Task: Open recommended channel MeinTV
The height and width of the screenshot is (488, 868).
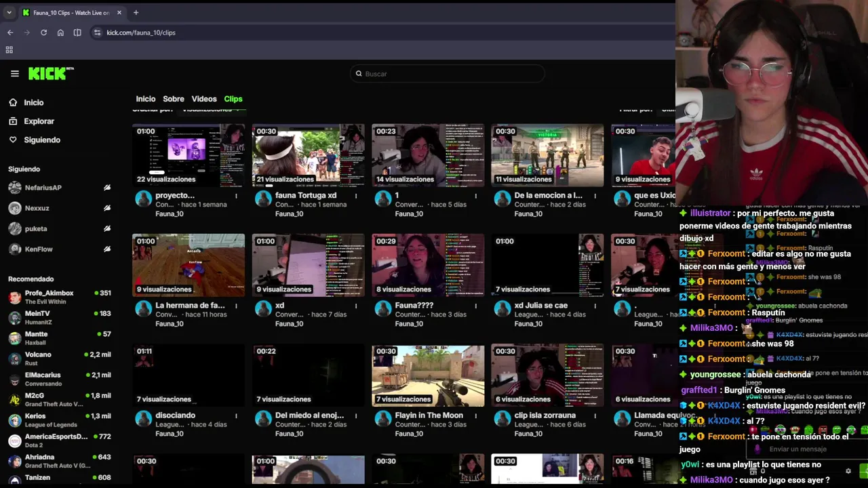Action: coord(60,317)
